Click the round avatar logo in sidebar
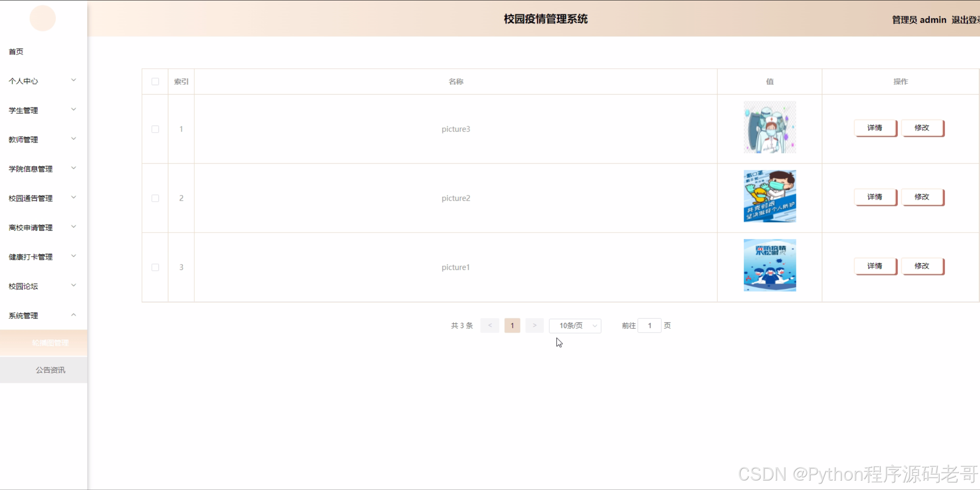 point(42,18)
